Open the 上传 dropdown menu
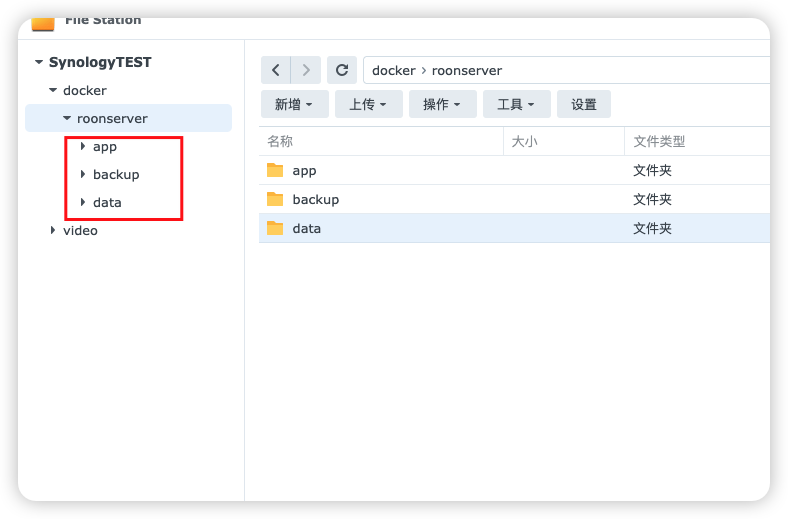The image size is (788, 519). click(368, 104)
